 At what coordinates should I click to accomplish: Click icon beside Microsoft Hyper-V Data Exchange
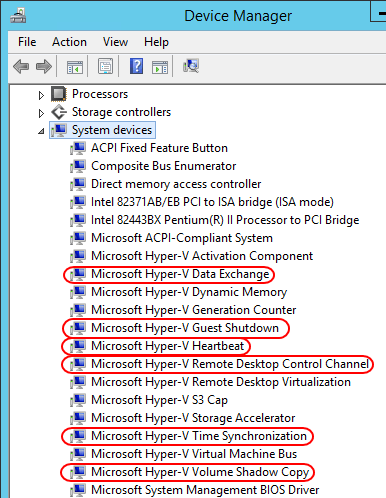(78, 274)
